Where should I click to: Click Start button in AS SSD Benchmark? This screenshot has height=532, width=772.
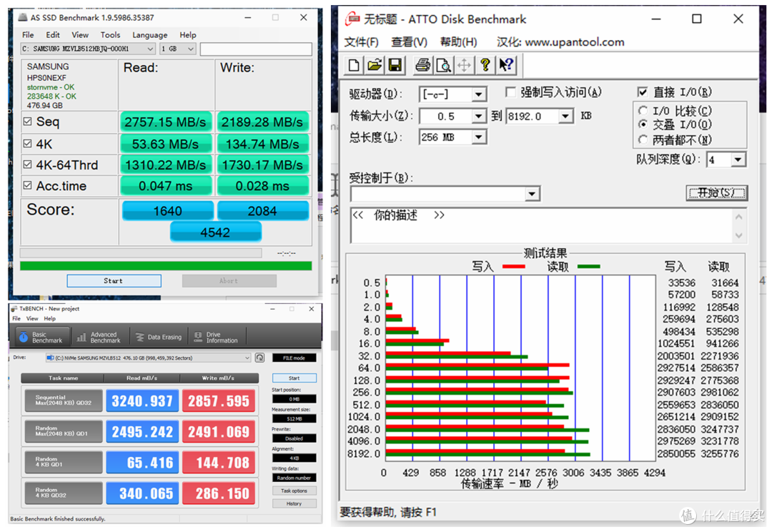pos(114,281)
